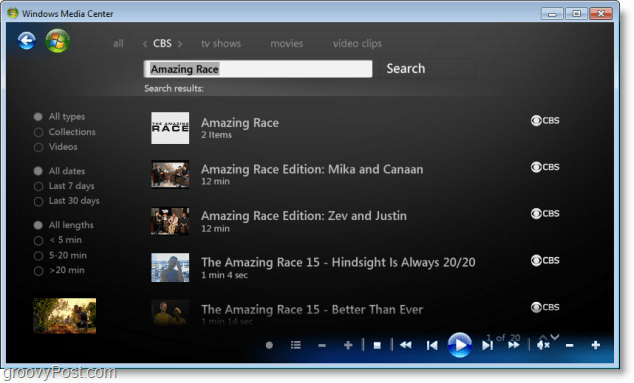Select the 'All types' radio option
Screen dimensions: 634x383
60,117
